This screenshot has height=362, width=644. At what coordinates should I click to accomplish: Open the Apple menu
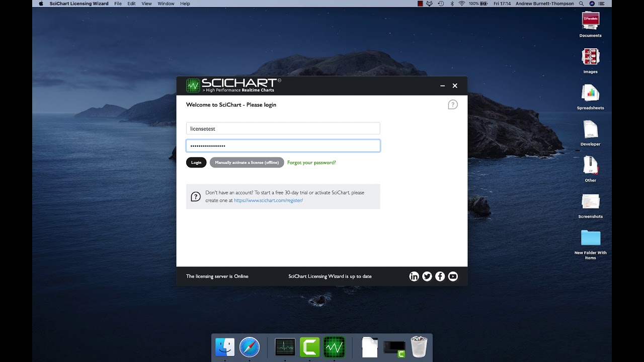point(41,4)
